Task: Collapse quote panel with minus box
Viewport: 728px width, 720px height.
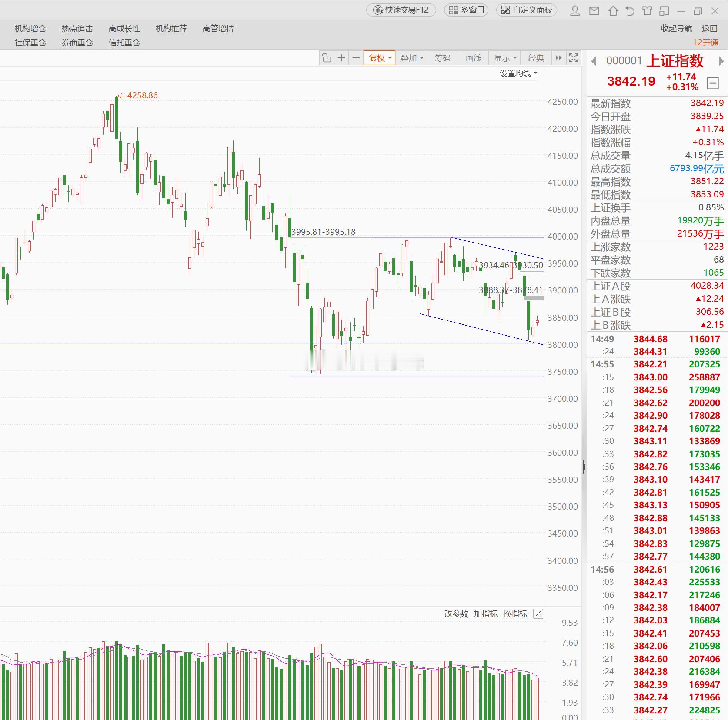Action: click(x=713, y=83)
